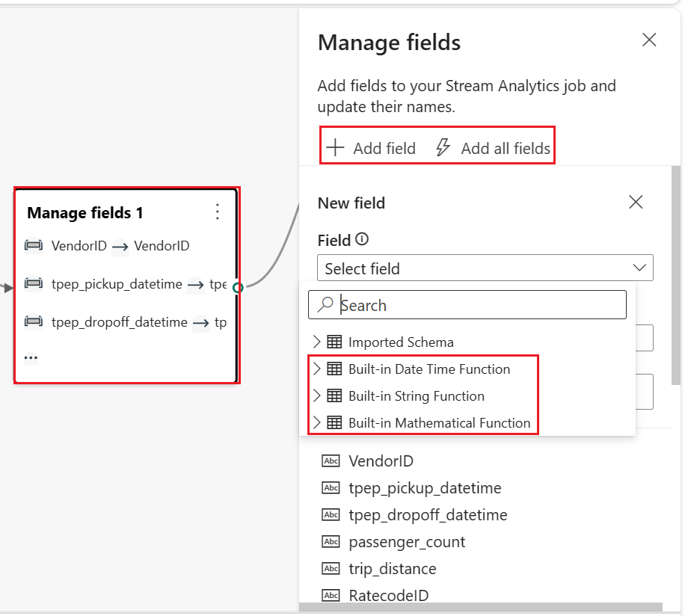Expand the Imported Schema tree item
The image size is (685, 616).
click(317, 342)
